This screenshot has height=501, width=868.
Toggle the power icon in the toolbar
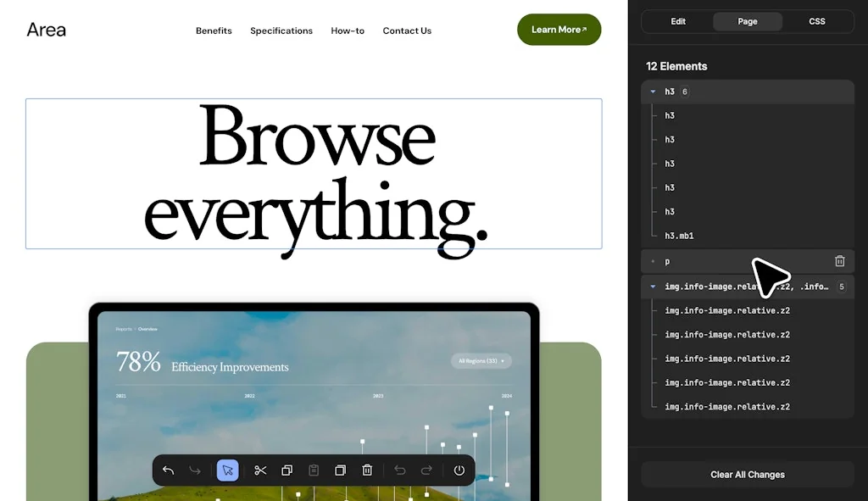[459, 470]
